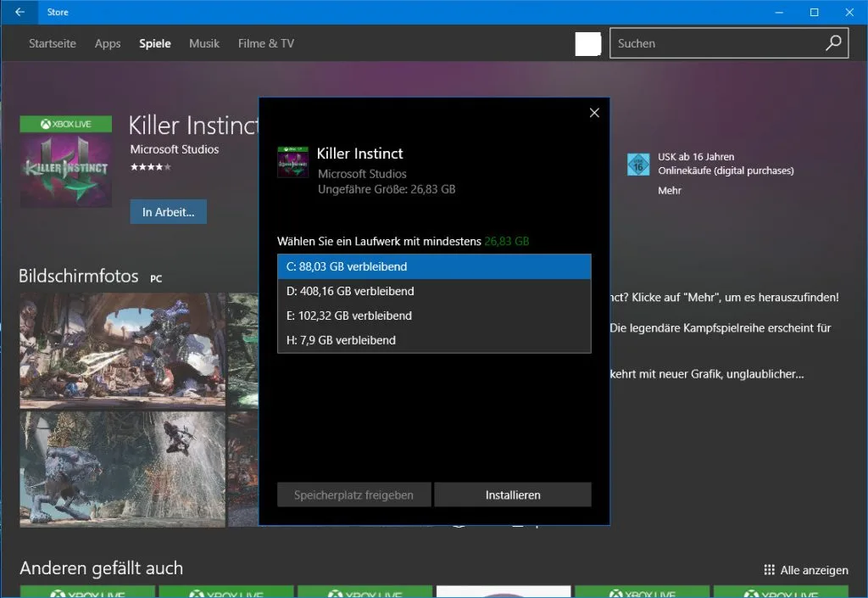The height and width of the screenshot is (598, 868).
Task: Click Speicherplatz freigeben button
Action: 353,495
